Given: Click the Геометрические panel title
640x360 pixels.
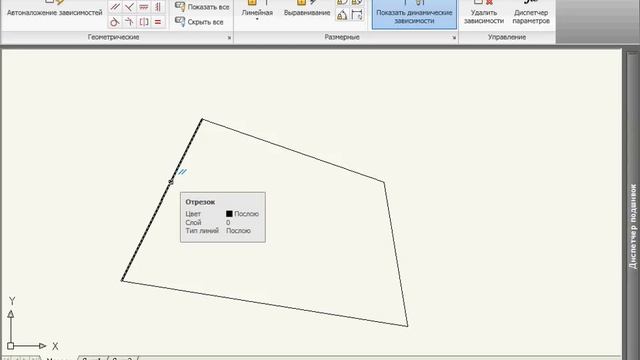Looking at the screenshot, I should [113, 37].
